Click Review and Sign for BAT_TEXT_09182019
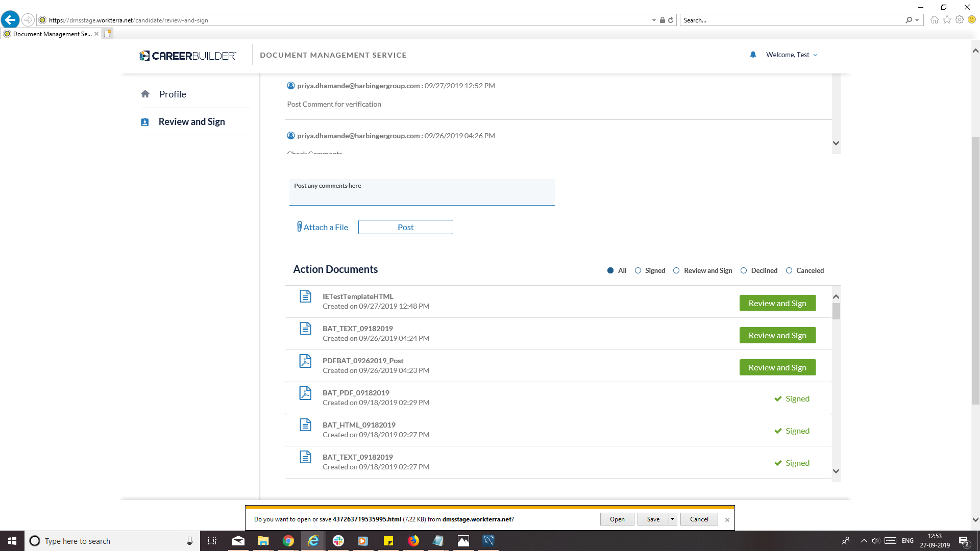The image size is (980, 551). [777, 335]
